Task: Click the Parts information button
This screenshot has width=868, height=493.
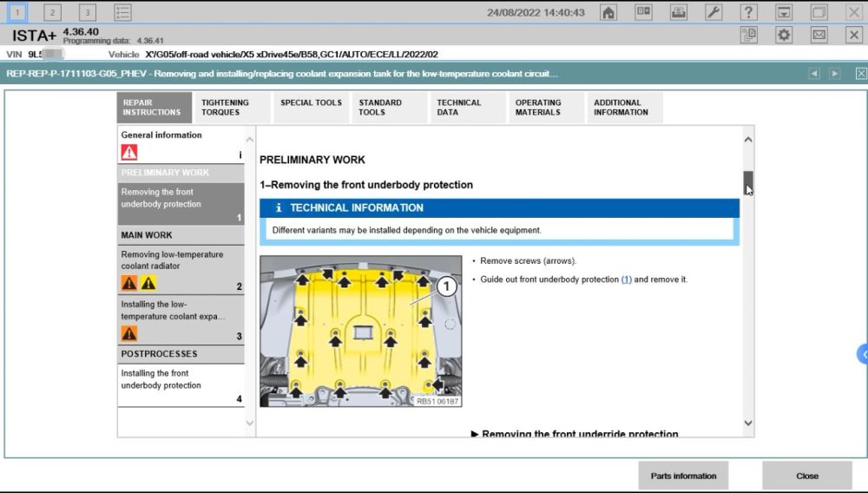Action: tap(683, 476)
